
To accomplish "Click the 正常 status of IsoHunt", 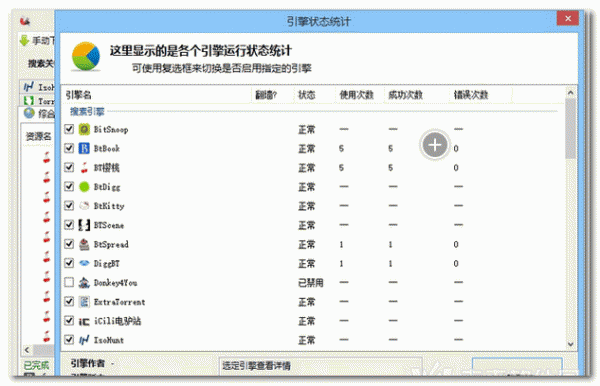I will [x=307, y=340].
